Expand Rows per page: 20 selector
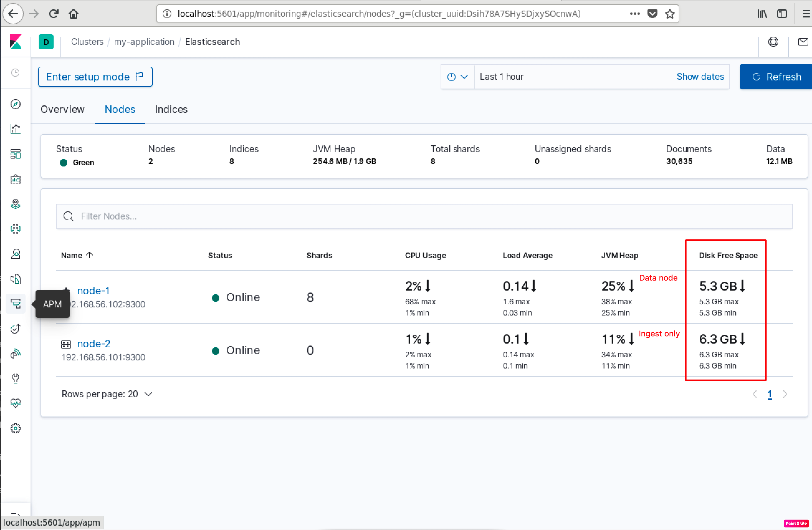812x530 pixels. (x=107, y=394)
